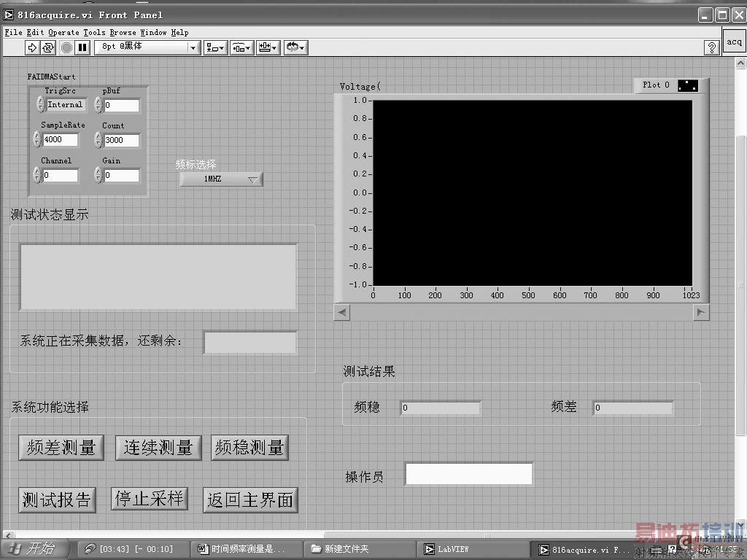Click the graph horizontal scrollbar track
The width and height of the screenshot is (747, 560).
click(x=522, y=312)
